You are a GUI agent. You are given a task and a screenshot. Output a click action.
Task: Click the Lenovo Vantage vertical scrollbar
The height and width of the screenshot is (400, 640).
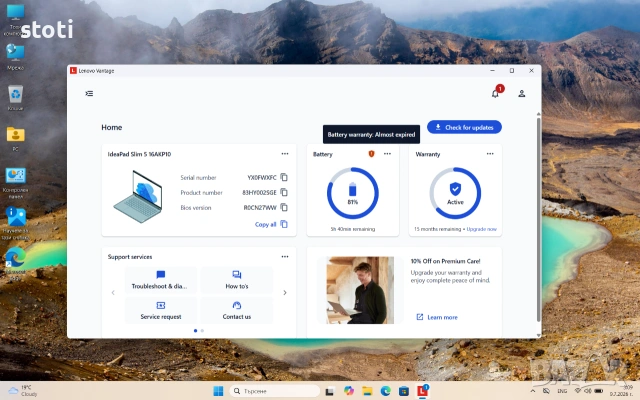click(x=538, y=220)
